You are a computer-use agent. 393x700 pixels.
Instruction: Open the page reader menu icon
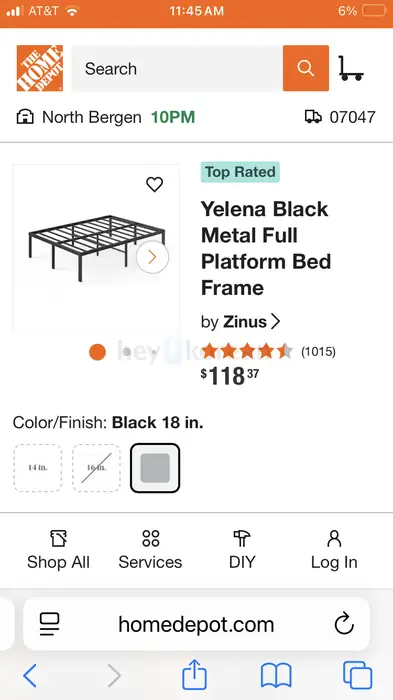tap(49, 624)
